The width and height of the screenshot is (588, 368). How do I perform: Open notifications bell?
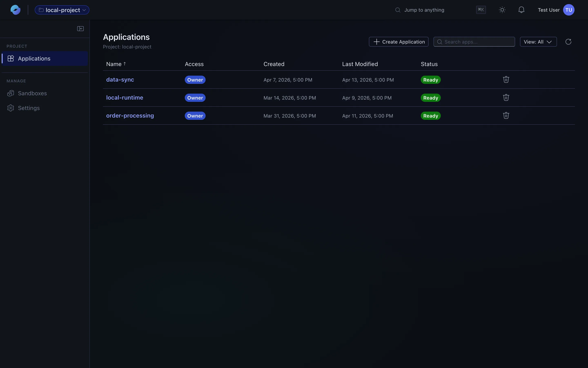pos(521,10)
